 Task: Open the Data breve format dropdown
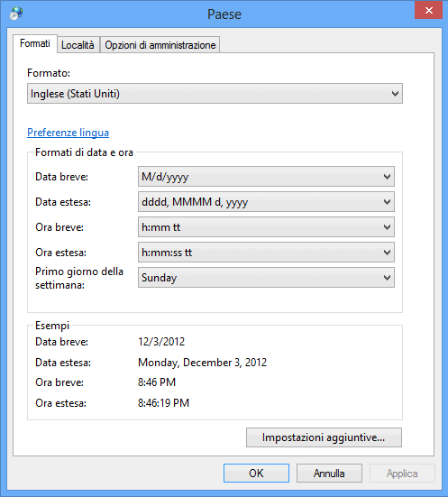(266, 176)
